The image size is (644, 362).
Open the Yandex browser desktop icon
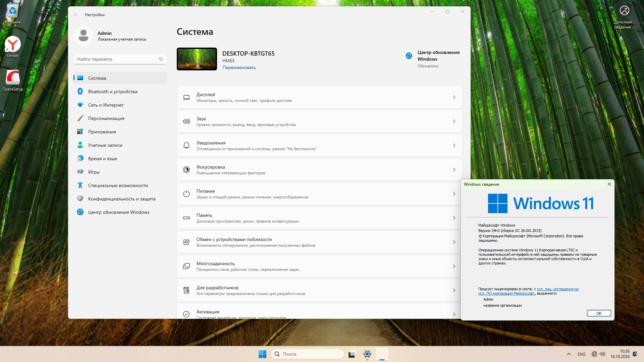(x=13, y=45)
